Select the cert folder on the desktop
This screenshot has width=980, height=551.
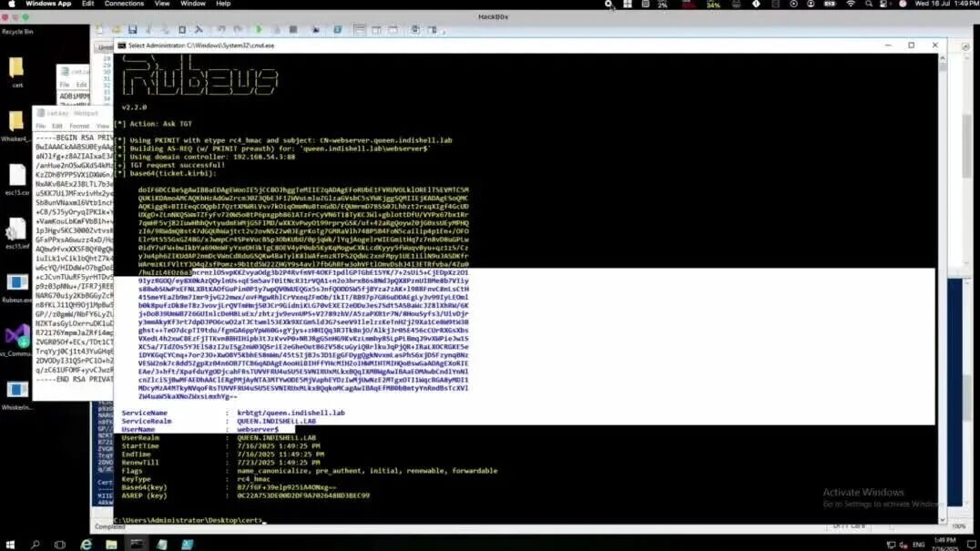pos(17,72)
